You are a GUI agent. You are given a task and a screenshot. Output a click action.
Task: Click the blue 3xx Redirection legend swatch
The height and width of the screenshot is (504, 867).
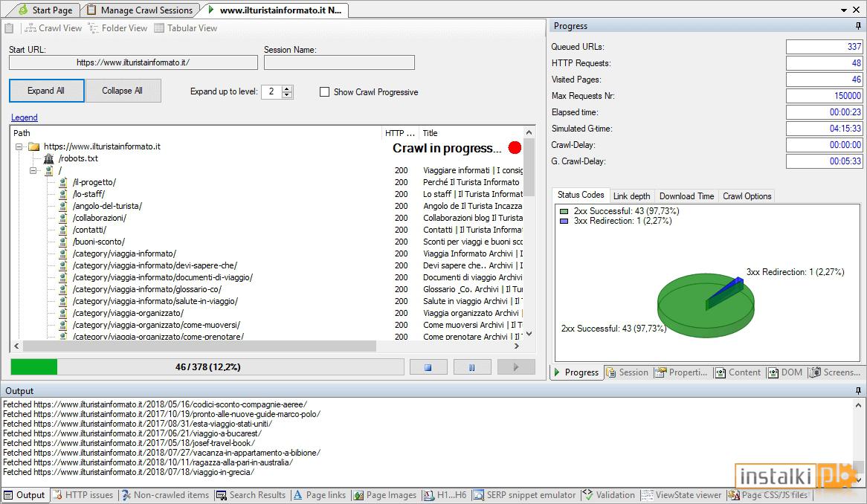point(564,221)
